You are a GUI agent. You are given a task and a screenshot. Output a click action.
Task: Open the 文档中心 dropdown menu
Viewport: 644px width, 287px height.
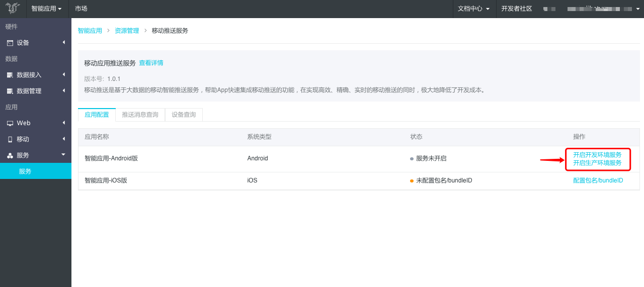pyautogui.click(x=473, y=9)
